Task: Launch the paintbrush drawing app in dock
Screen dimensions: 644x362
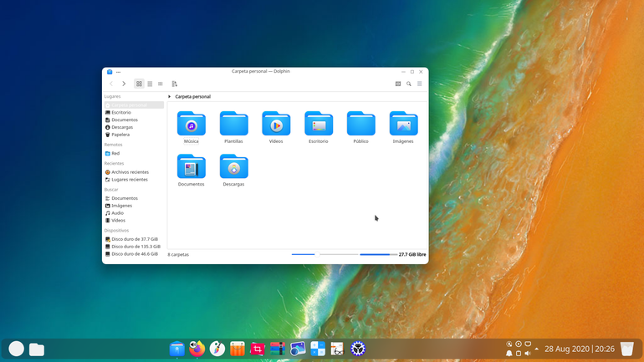Action: (217, 349)
